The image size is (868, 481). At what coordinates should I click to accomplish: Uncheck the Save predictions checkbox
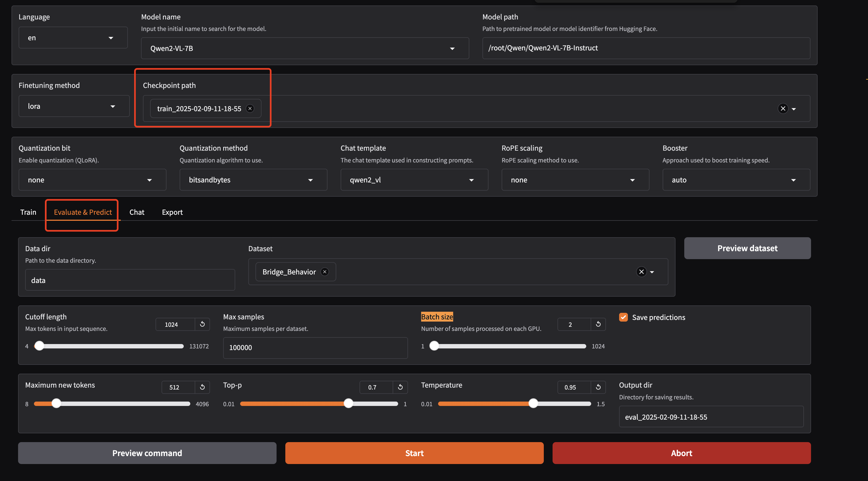point(623,317)
